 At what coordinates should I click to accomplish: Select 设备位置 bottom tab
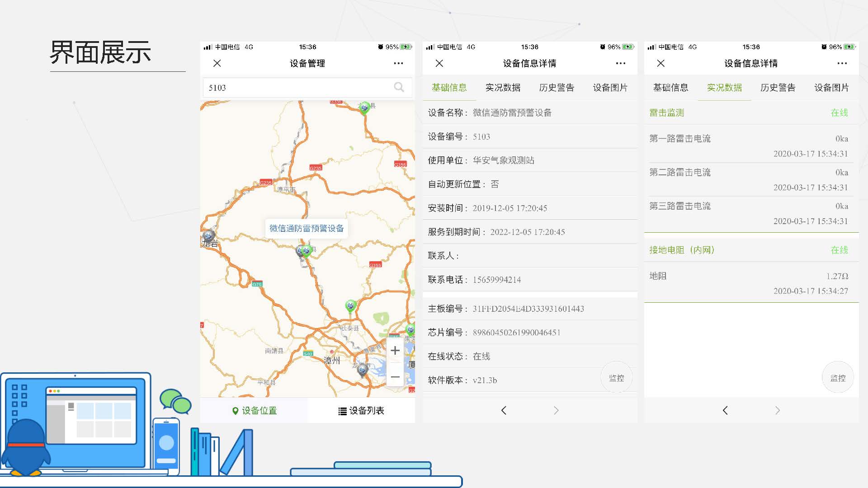(254, 410)
